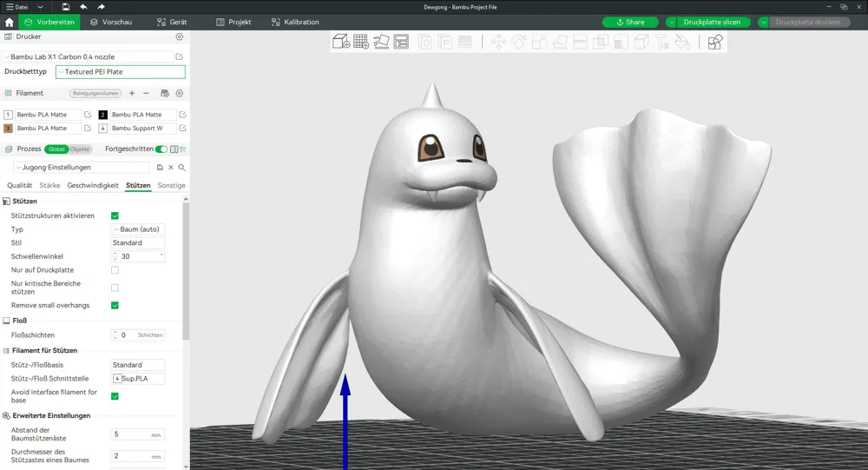The image size is (868, 470).
Task: Search process settings with magnifier icon
Action: click(x=181, y=168)
